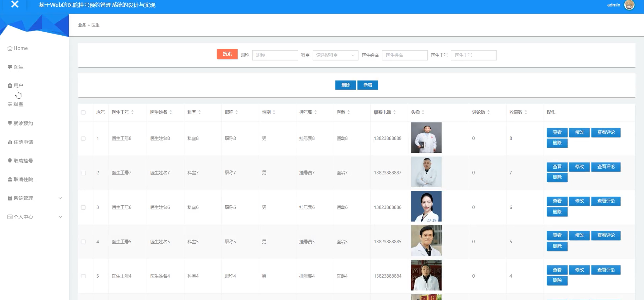
Task: Toggle the select-all checkbox in table header
Action: click(83, 112)
